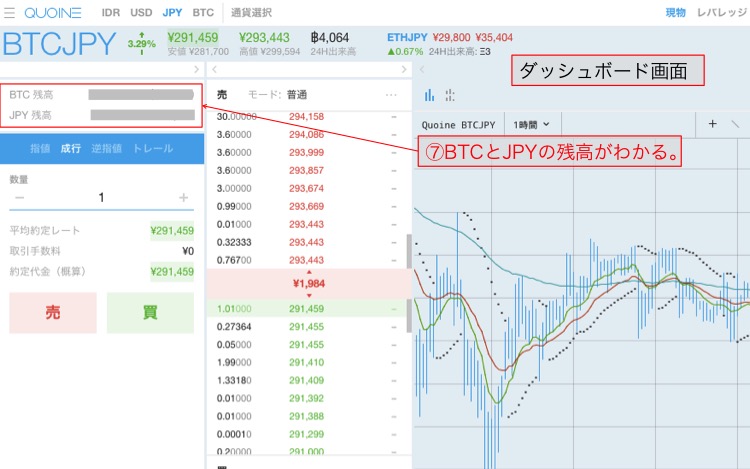The height and width of the screenshot is (469, 750).
Task: Open the hamburger menu next to QUOINE
Action: click(x=9, y=12)
